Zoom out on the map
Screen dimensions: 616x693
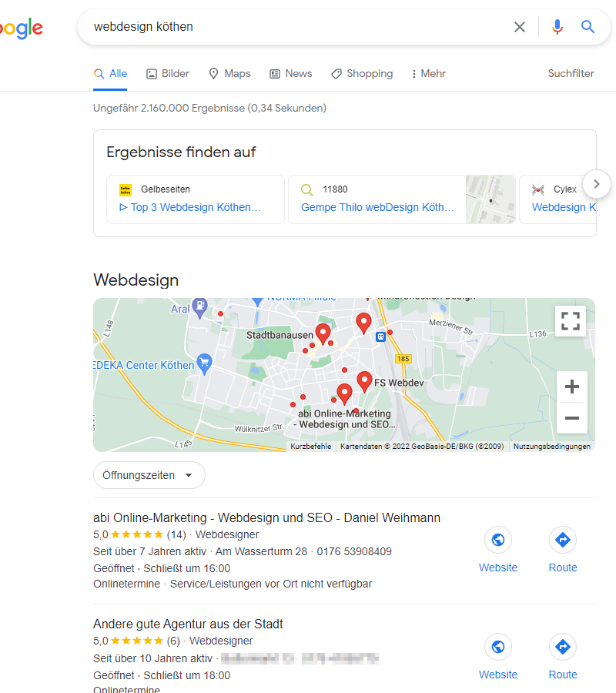click(x=572, y=417)
